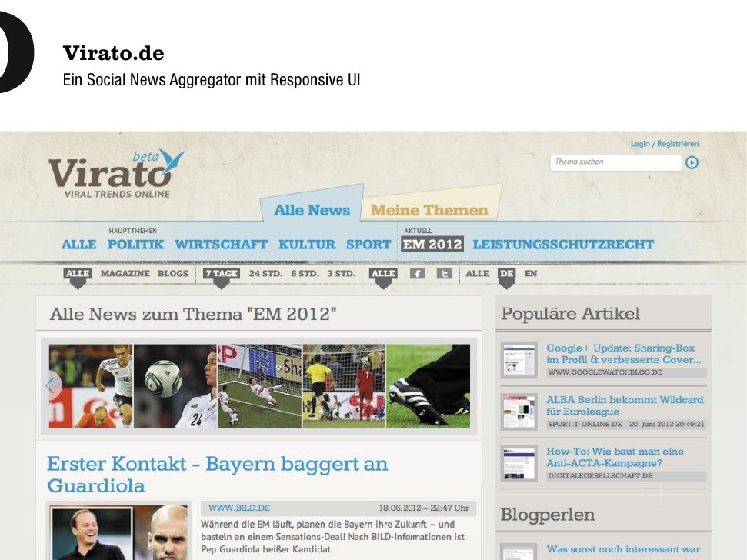Switch to the Alle News tab
This screenshot has width=747, height=560.
coord(312,209)
